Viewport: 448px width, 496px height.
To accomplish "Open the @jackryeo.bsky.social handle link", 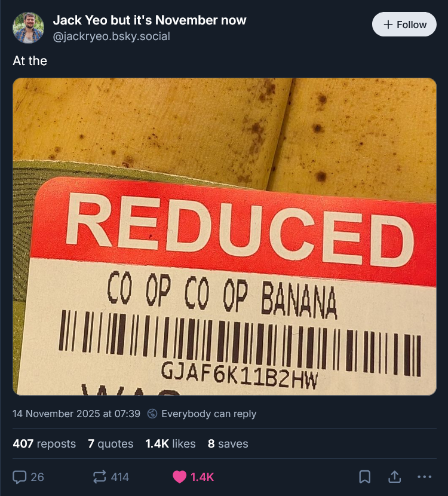I will [112, 36].
